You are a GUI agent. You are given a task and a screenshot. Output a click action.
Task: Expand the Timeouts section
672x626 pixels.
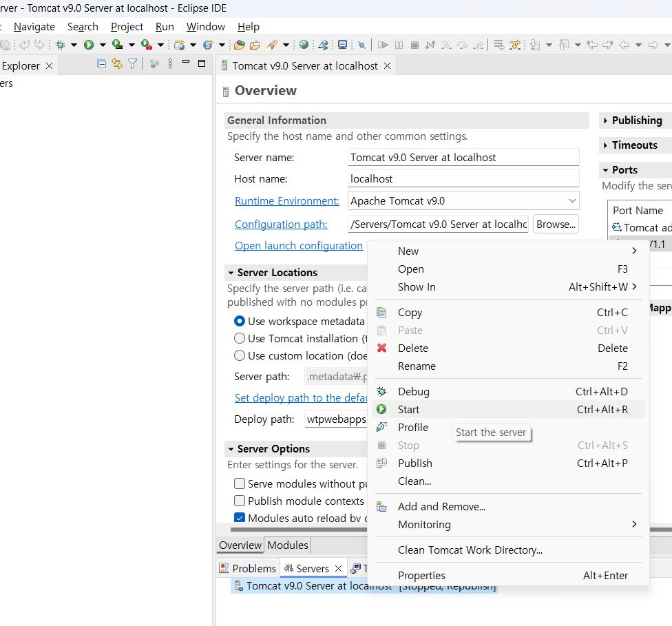[605, 145]
